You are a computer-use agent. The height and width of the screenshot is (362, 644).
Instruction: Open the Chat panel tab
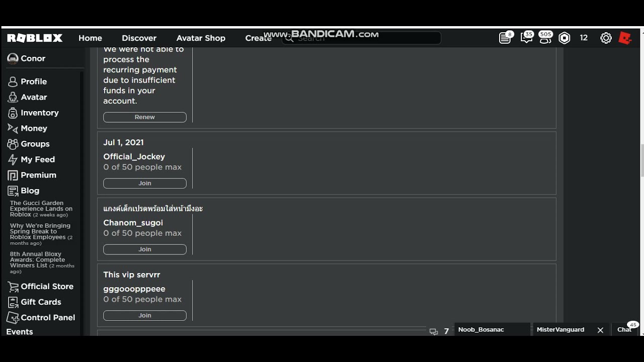point(624,329)
